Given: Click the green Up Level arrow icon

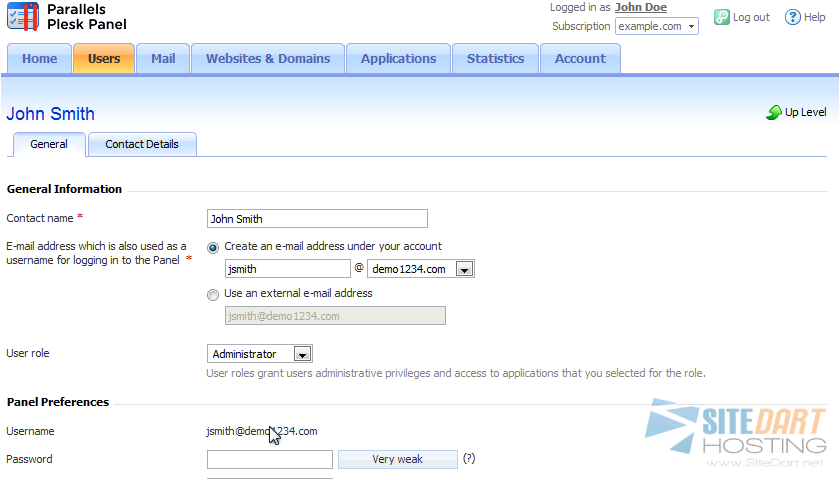Looking at the screenshot, I should tap(774, 112).
